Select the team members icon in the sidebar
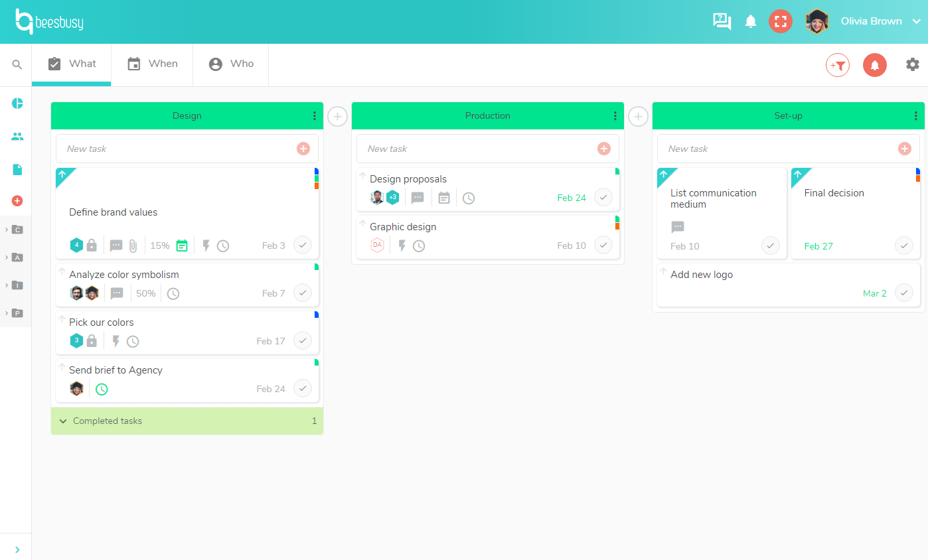The width and height of the screenshot is (928, 560). 17,137
